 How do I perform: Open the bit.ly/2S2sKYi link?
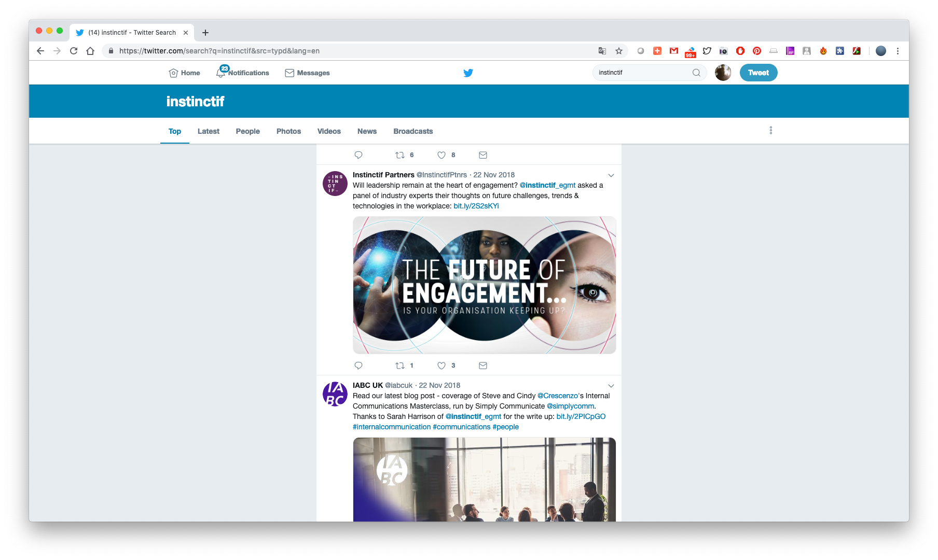click(476, 206)
